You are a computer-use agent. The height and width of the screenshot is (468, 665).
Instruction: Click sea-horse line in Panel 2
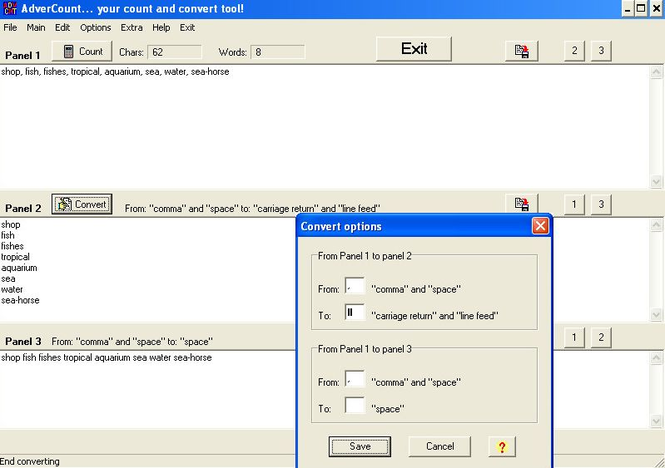[x=20, y=300]
